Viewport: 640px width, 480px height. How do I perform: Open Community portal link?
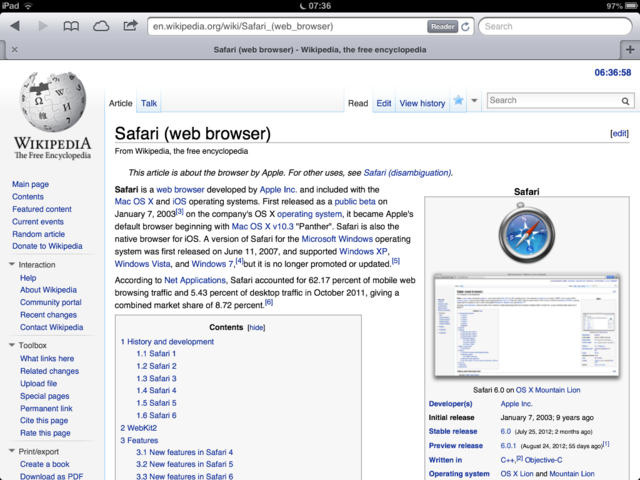51,302
